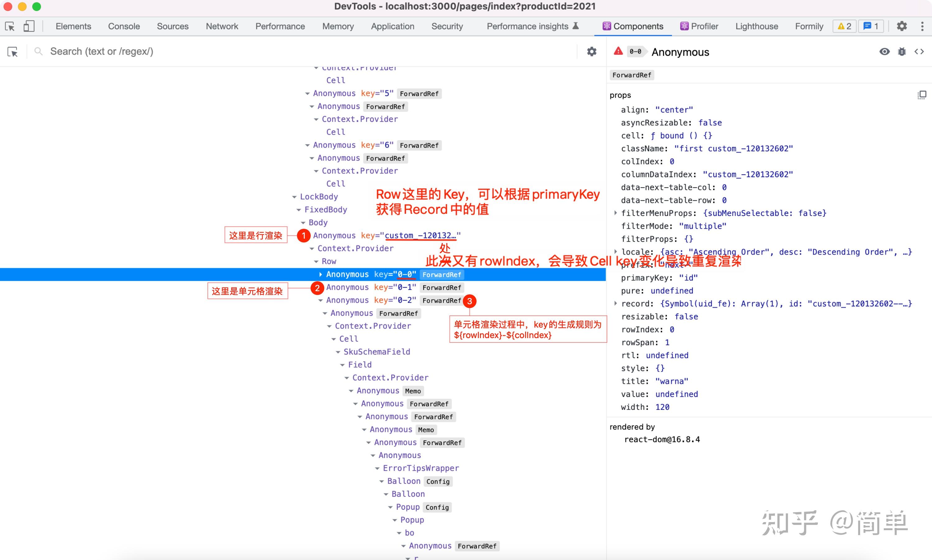Image resolution: width=932 pixels, height=560 pixels.
Task: Expand the record prop object
Action: click(x=616, y=303)
